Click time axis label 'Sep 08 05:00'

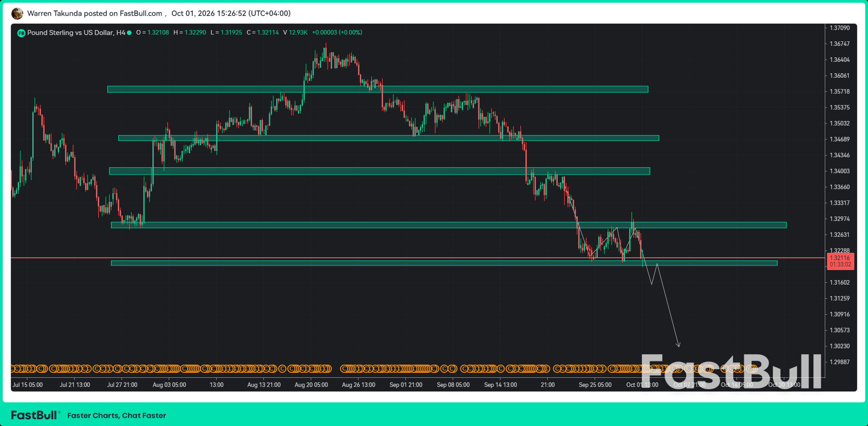[453, 385]
